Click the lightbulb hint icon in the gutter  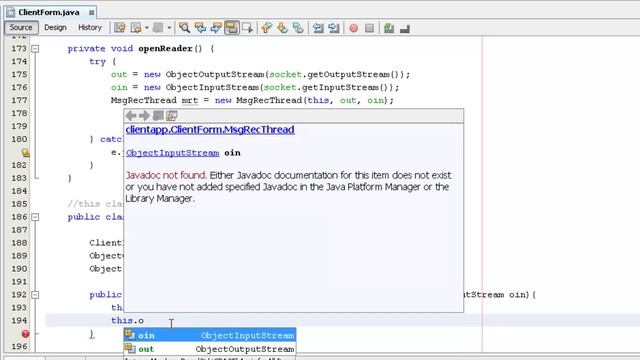(x=25, y=153)
